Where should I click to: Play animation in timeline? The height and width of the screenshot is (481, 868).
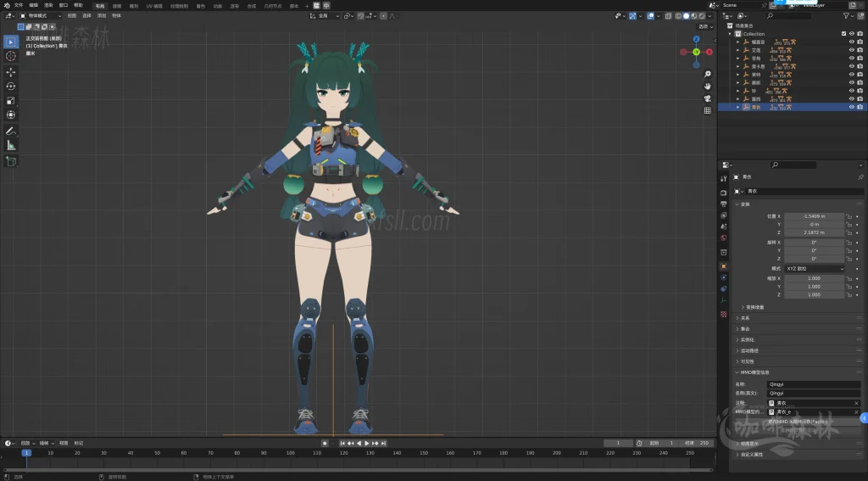366,444
